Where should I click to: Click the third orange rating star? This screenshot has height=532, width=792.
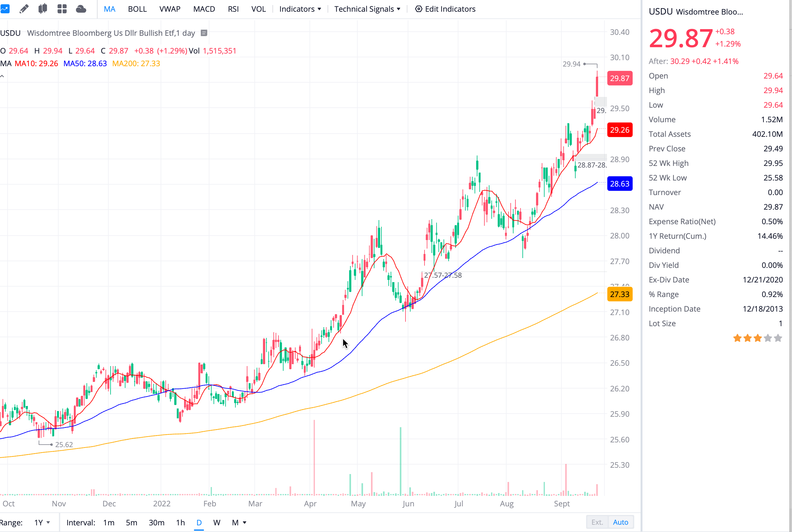pyautogui.click(x=757, y=338)
